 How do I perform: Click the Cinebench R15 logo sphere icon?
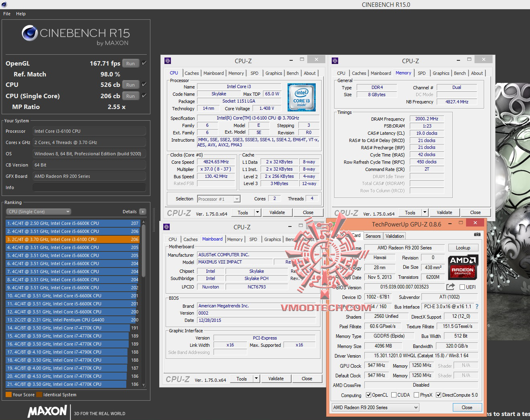tap(30, 33)
